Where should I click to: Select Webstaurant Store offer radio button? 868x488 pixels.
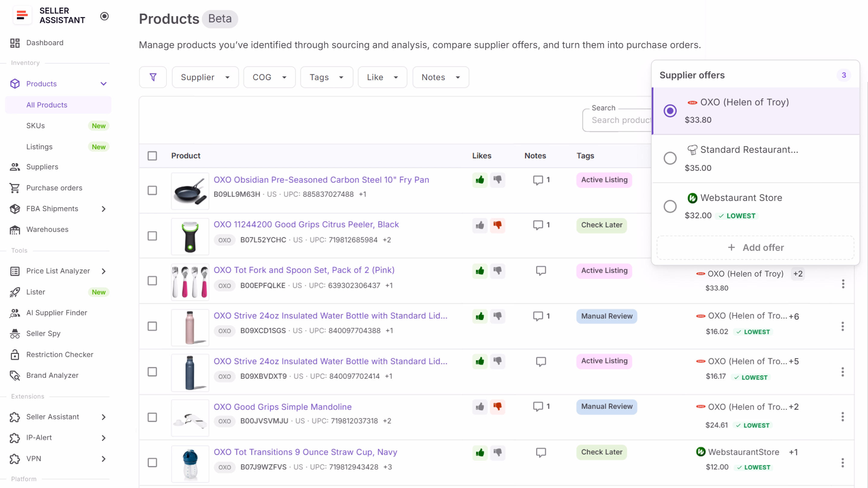[x=670, y=206]
